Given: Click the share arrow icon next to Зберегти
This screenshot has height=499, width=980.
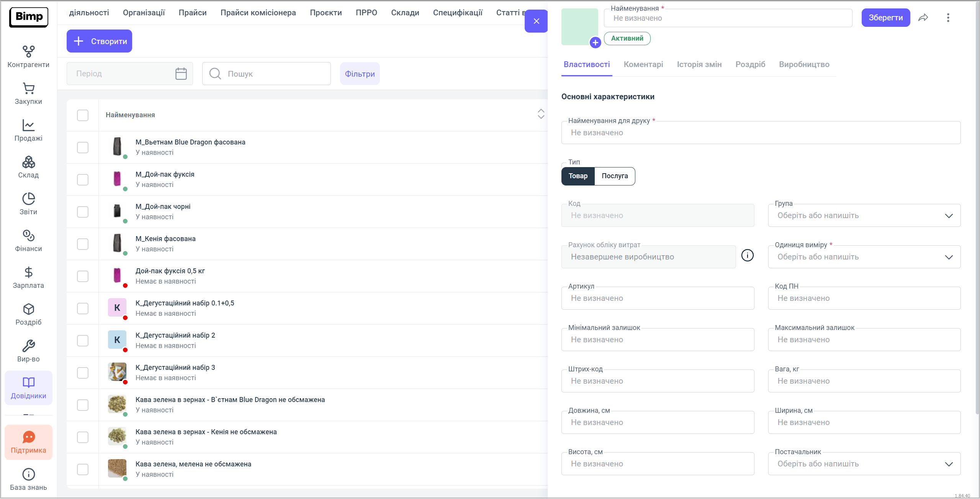Looking at the screenshot, I should tap(923, 18).
